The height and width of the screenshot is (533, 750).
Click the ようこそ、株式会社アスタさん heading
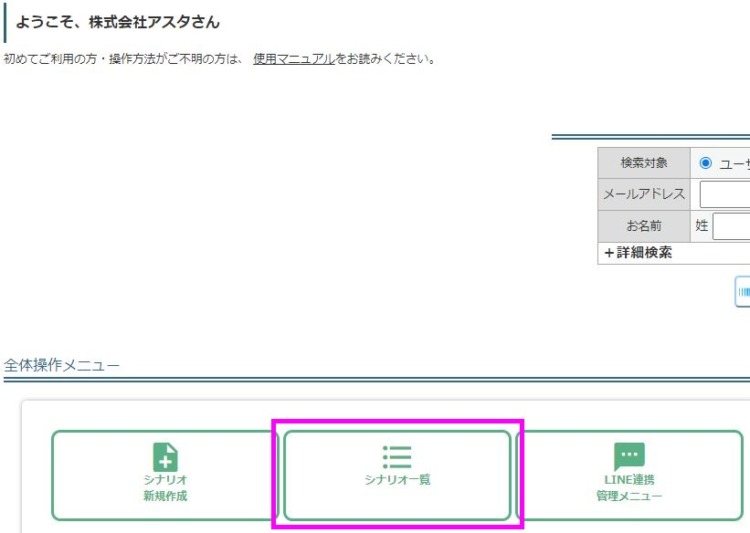pos(118,22)
